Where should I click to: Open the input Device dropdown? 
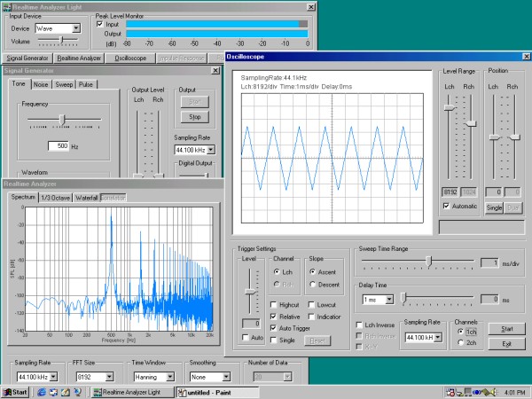point(76,28)
